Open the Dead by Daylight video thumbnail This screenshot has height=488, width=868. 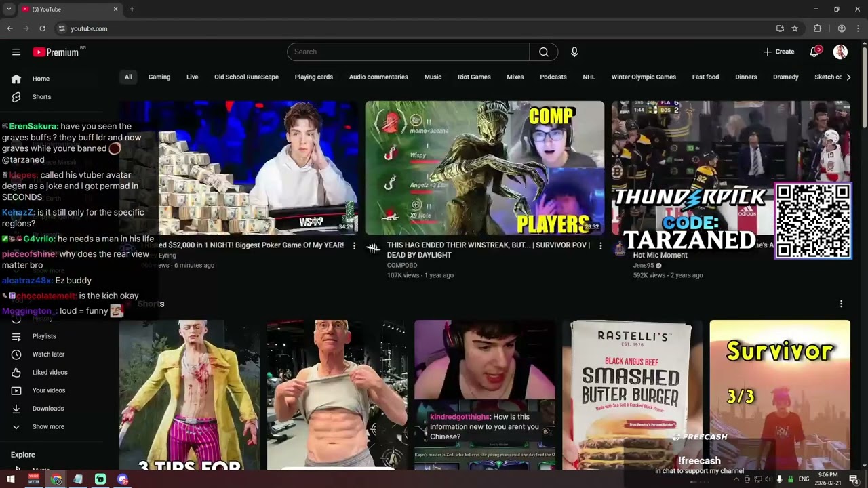tap(485, 168)
